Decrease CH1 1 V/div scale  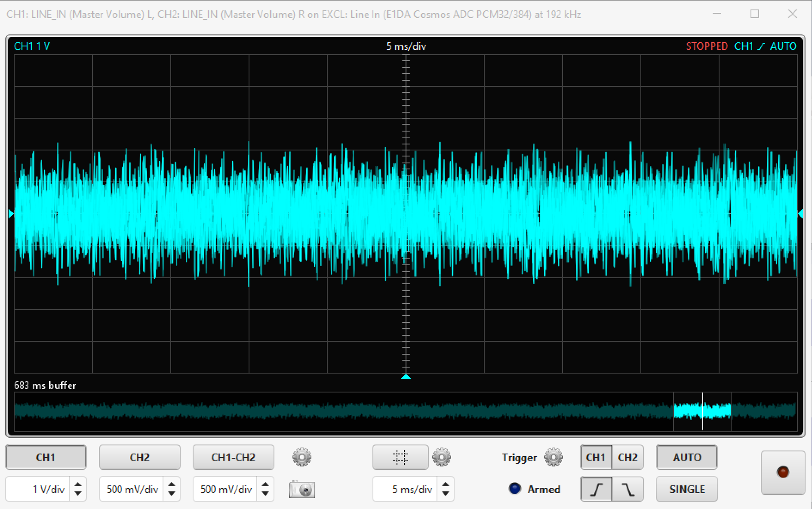78,494
